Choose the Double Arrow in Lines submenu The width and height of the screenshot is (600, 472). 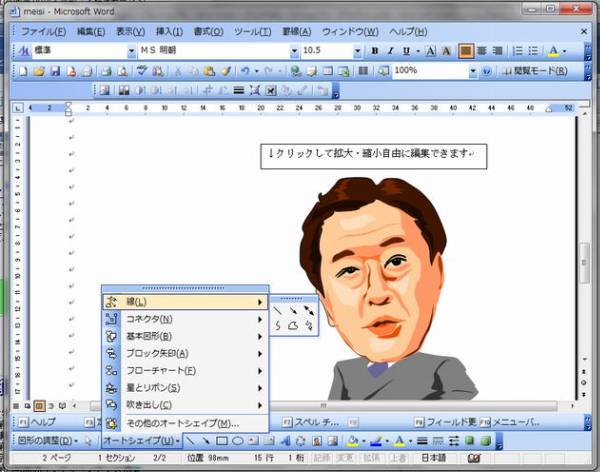pyautogui.click(x=309, y=310)
